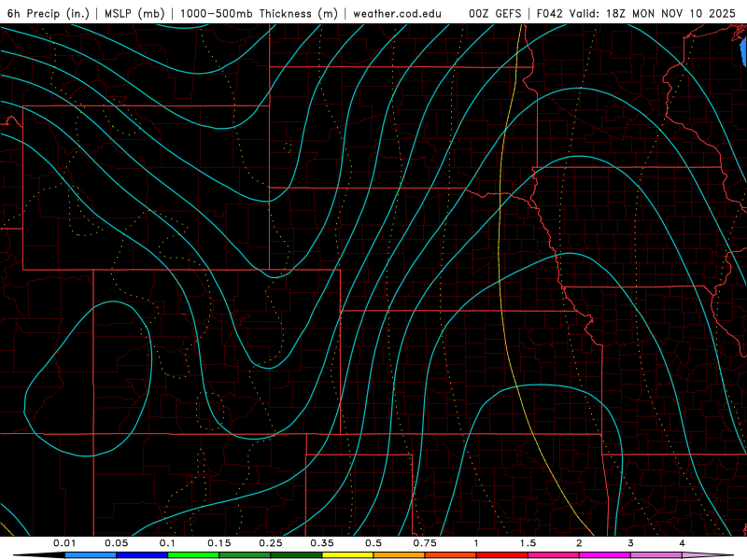747x560 pixels.
Task: Click the '2' legend value
Action: [579, 543]
